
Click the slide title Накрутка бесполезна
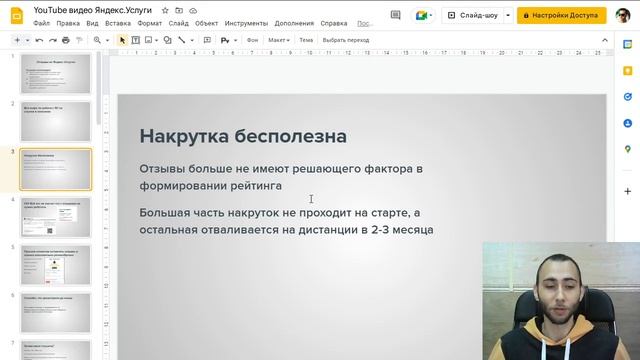pos(243,136)
